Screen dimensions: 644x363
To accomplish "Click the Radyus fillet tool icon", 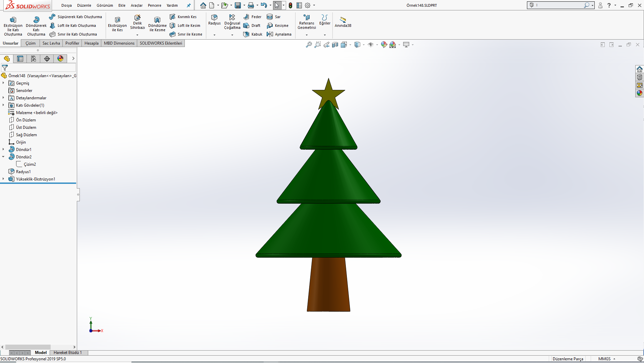I will [214, 17].
